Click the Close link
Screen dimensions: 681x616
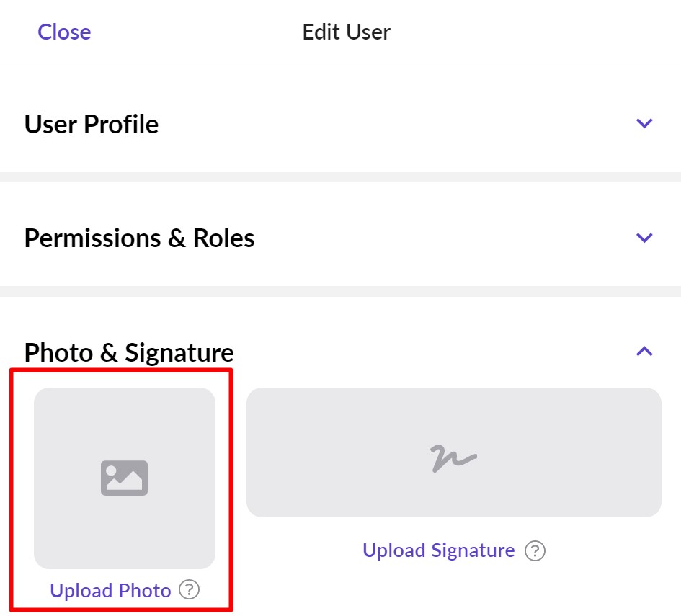64,32
